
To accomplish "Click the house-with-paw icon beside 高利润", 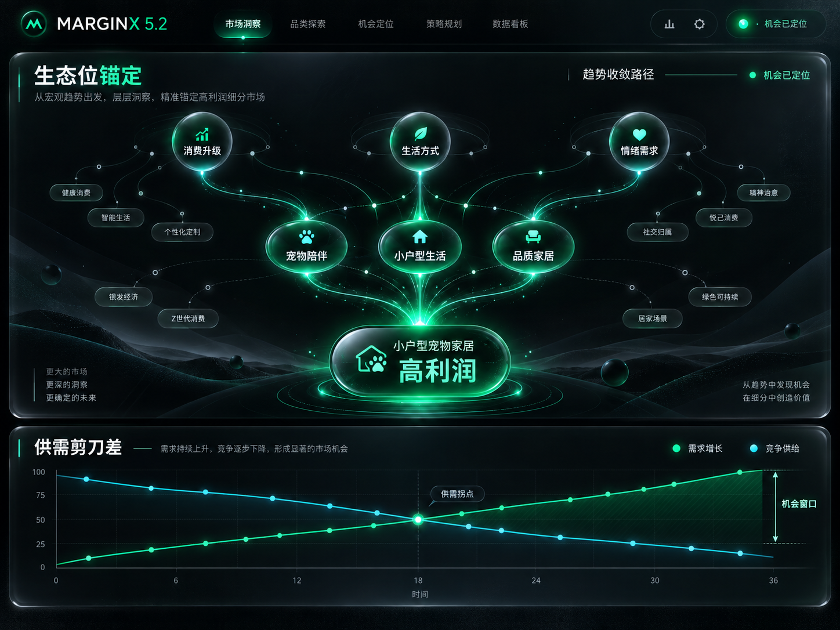I will 371,359.
